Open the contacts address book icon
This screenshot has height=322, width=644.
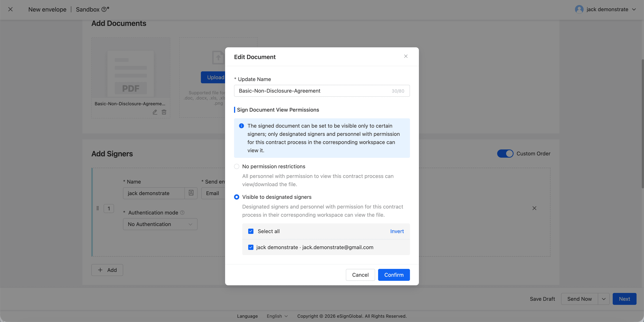click(x=191, y=193)
